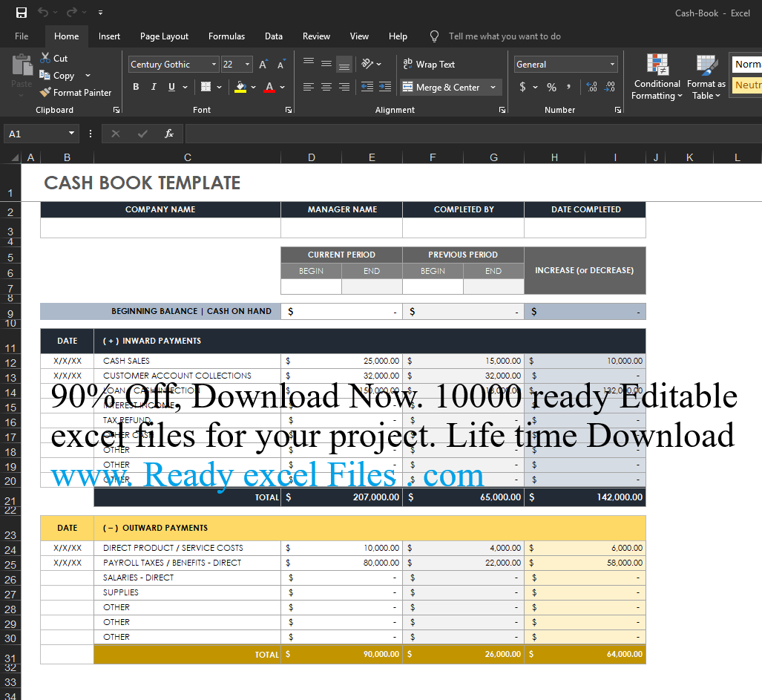Viewport: 762px width, 700px height.
Task: Visit the Ready excel Files watermark link
Action: [x=261, y=476]
